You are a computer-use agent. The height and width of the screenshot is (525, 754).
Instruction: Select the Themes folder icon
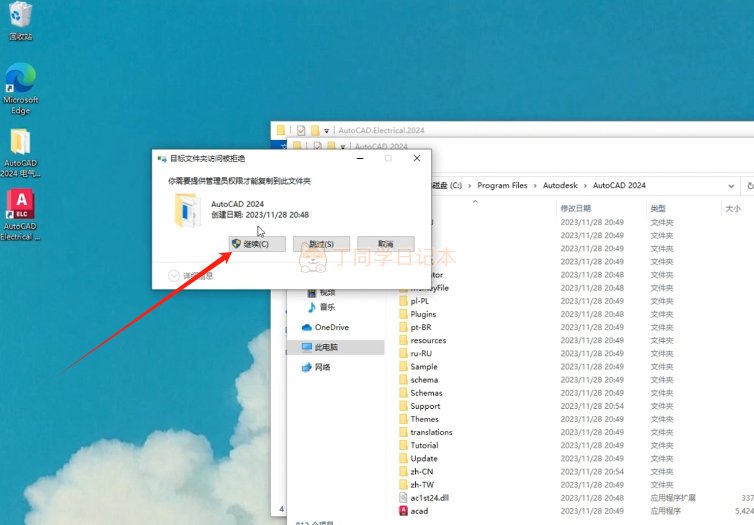(403, 419)
